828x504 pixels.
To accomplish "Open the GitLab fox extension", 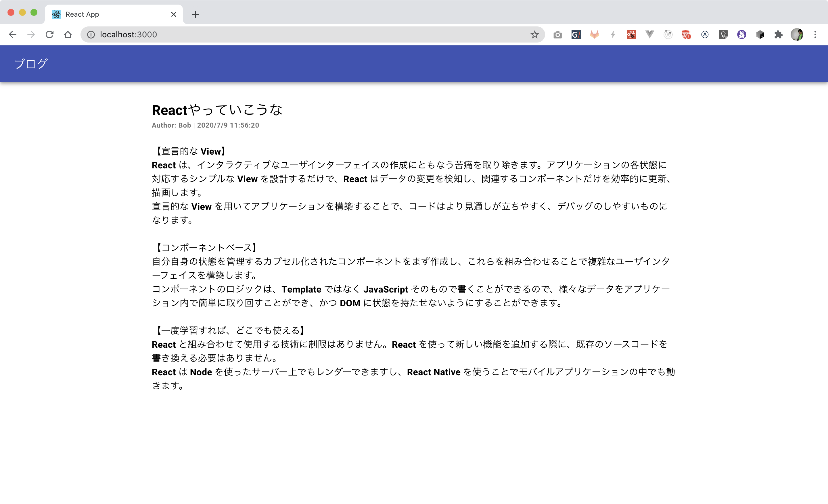I will click(594, 34).
